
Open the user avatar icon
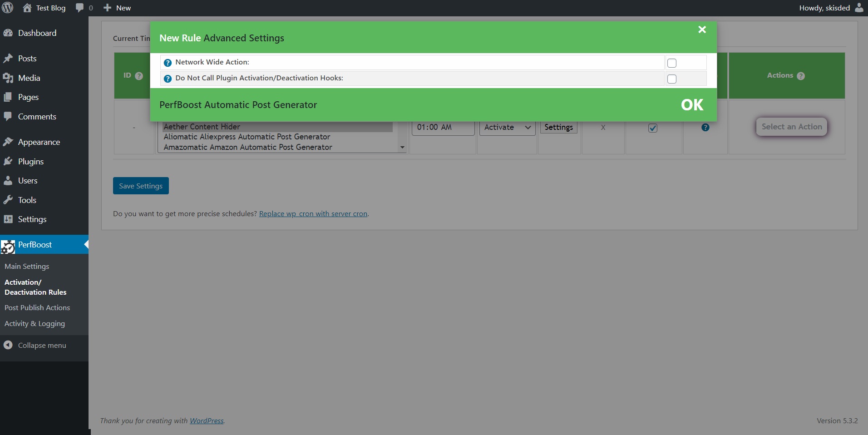tap(859, 8)
